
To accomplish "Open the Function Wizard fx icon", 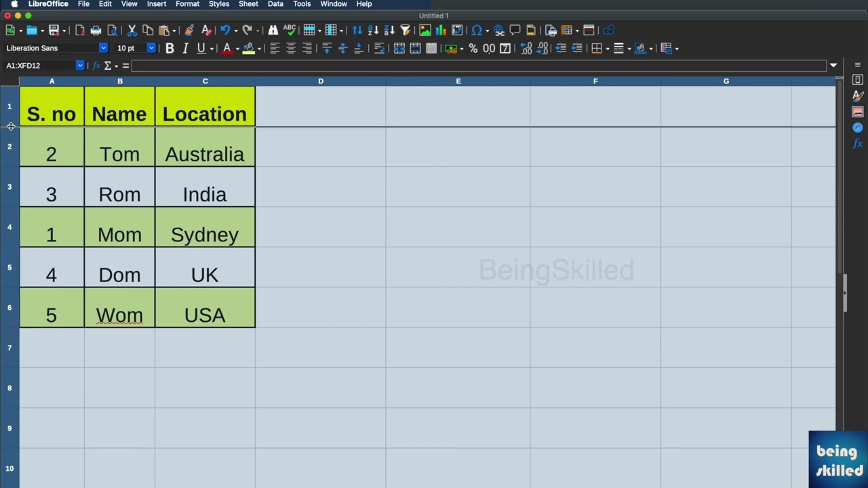I will [96, 66].
